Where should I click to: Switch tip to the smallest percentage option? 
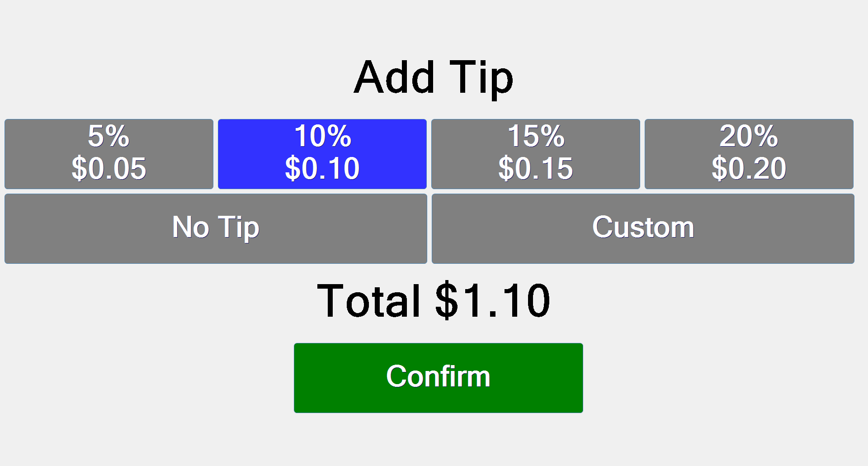[x=108, y=154]
